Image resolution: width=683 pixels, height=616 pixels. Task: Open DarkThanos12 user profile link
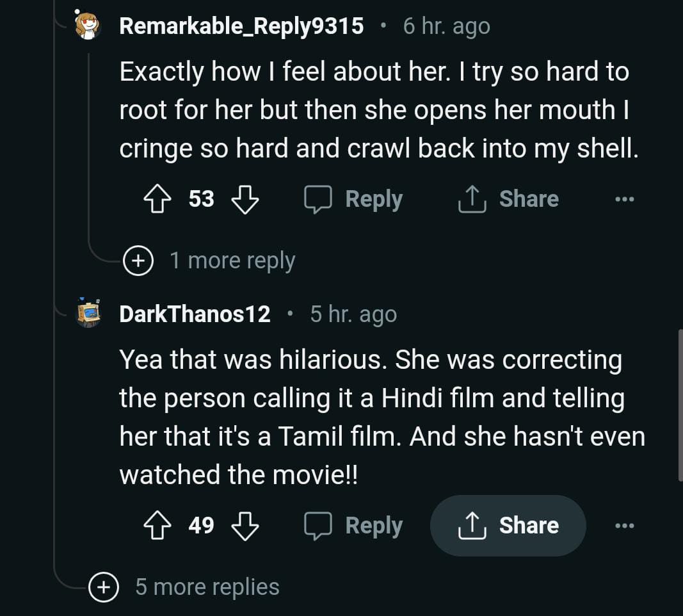coord(195,314)
